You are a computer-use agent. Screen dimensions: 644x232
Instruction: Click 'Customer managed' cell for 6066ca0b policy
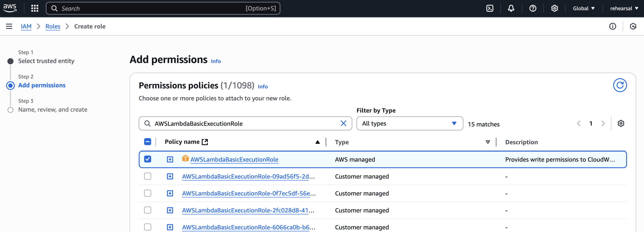pos(362,227)
